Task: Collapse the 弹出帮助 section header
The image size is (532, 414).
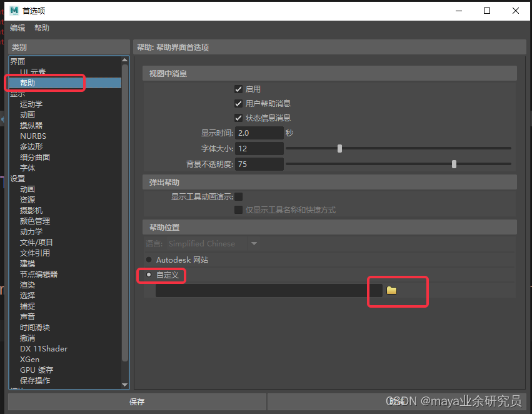Action: [329, 182]
